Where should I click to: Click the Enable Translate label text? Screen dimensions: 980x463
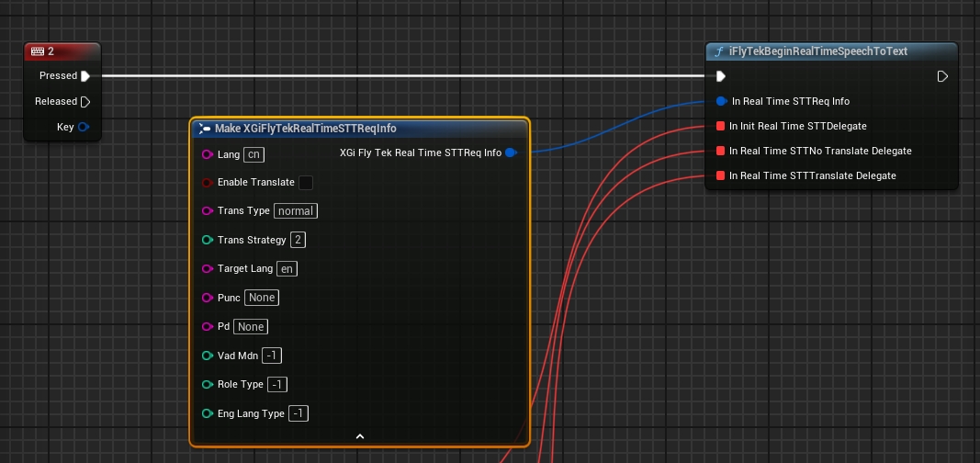(256, 183)
